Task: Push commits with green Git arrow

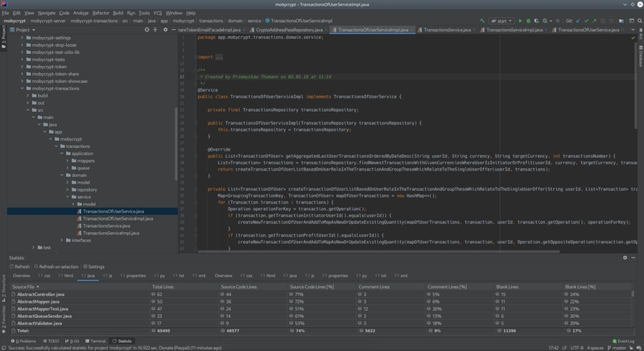Action: 594,20
